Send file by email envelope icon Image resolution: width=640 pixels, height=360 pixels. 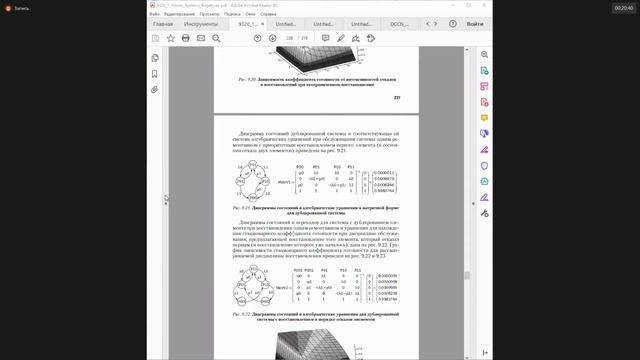201,38
